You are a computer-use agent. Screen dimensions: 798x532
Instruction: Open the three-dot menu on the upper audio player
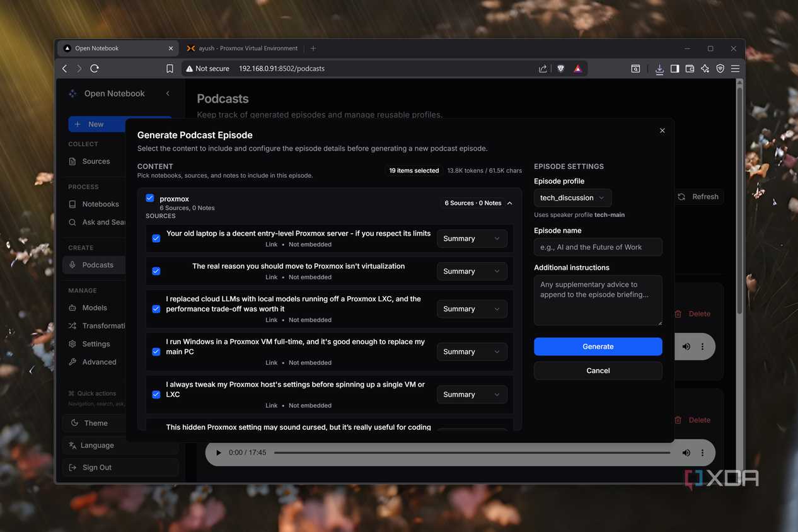click(702, 347)
